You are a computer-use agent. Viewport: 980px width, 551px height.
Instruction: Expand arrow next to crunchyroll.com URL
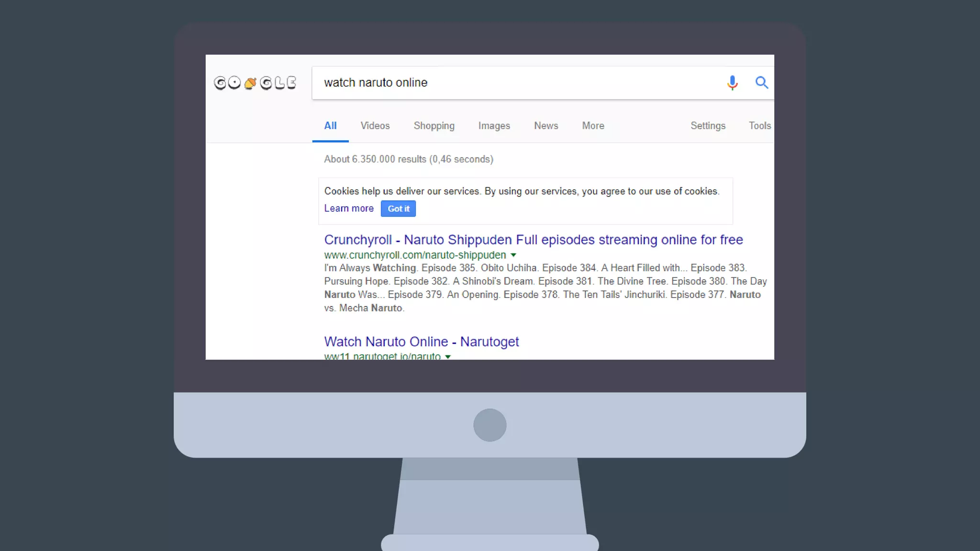[x=513, y=255]
